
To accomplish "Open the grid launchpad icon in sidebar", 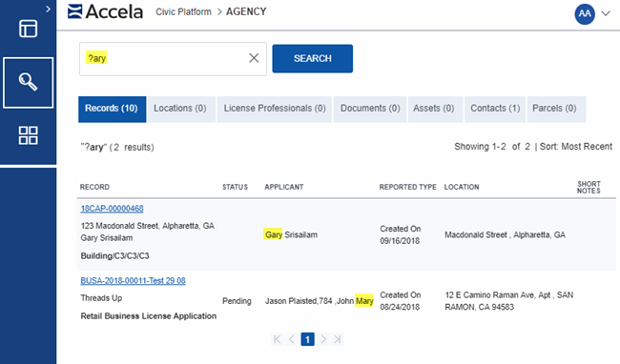I will (28, 135).
